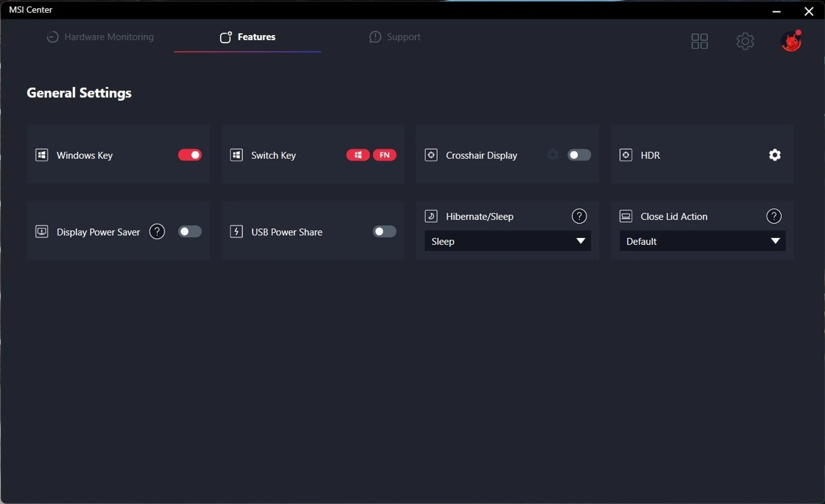Select the FN Switch Key option
825x504 pixels.
385,155
